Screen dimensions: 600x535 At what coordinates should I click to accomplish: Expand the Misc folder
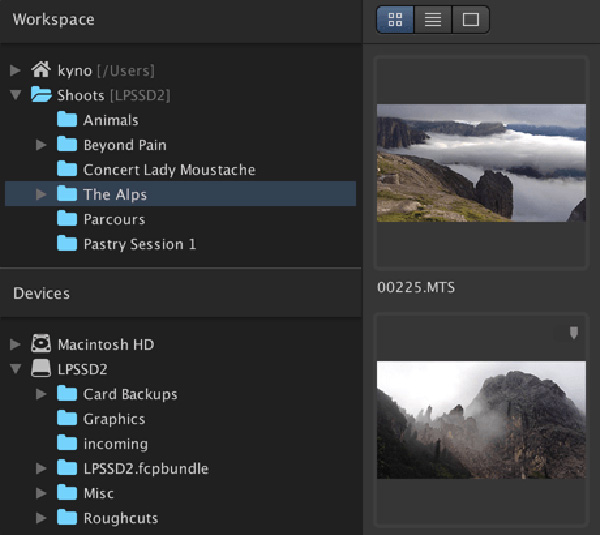click(41, 493)
